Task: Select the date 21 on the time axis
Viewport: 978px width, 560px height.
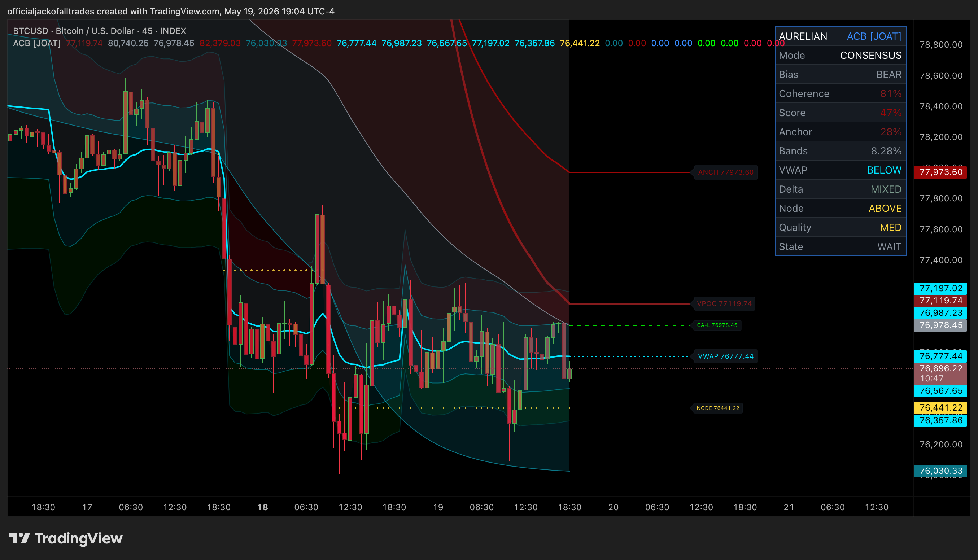Action: point(789,507)
